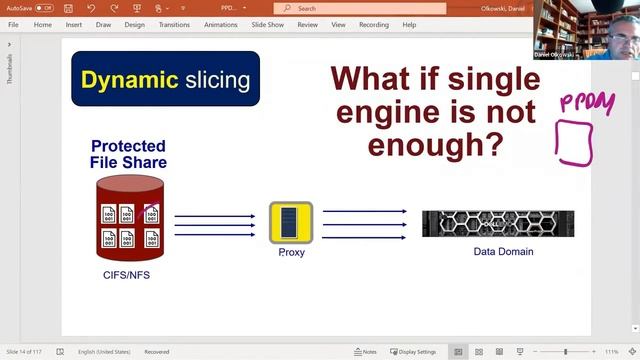Open the Help tab
This screenshot has height=360, width=640.
tap(409, 24)
